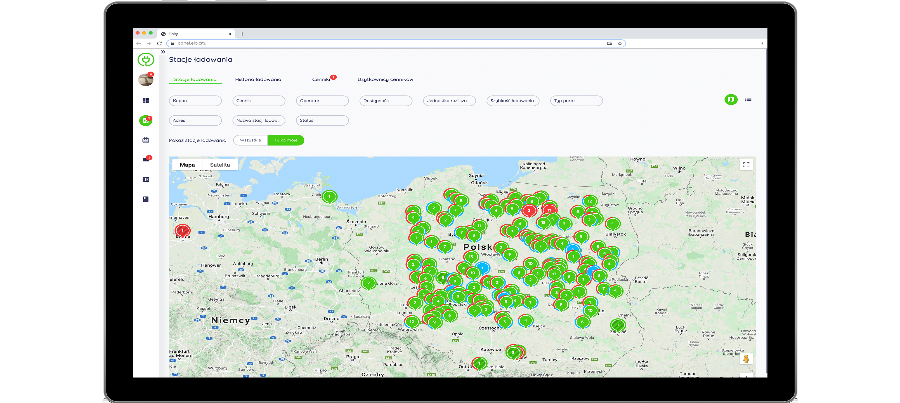The height and width of the screenshot is (403, 900).
Task: Click the Street View pegman icon on the map
Action: click(745, 357)
